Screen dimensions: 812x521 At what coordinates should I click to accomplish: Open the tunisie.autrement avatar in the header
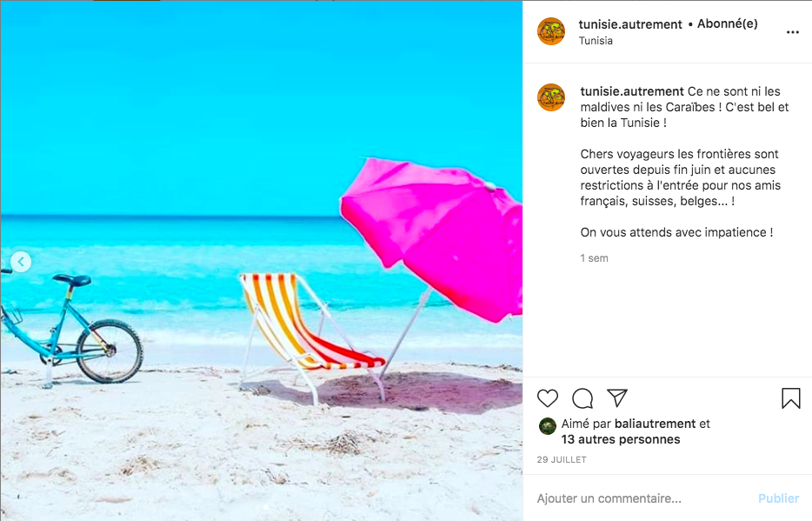click(551, 31)
